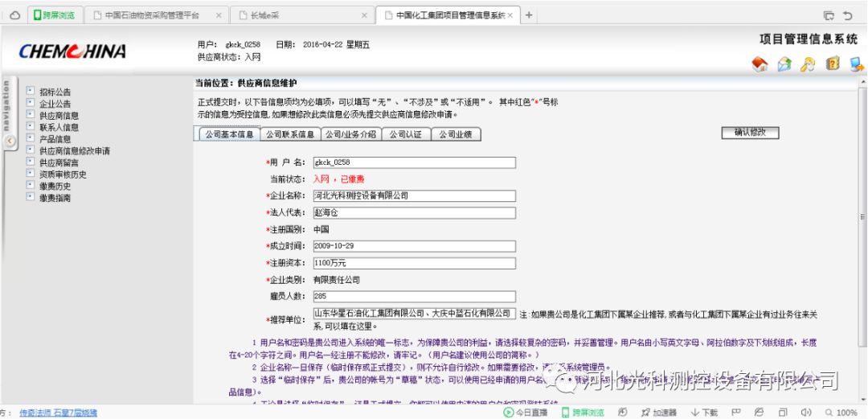Switch to the 长城e采 browser tab
This screenshot has height=419, width=868.
click(302, 15)
